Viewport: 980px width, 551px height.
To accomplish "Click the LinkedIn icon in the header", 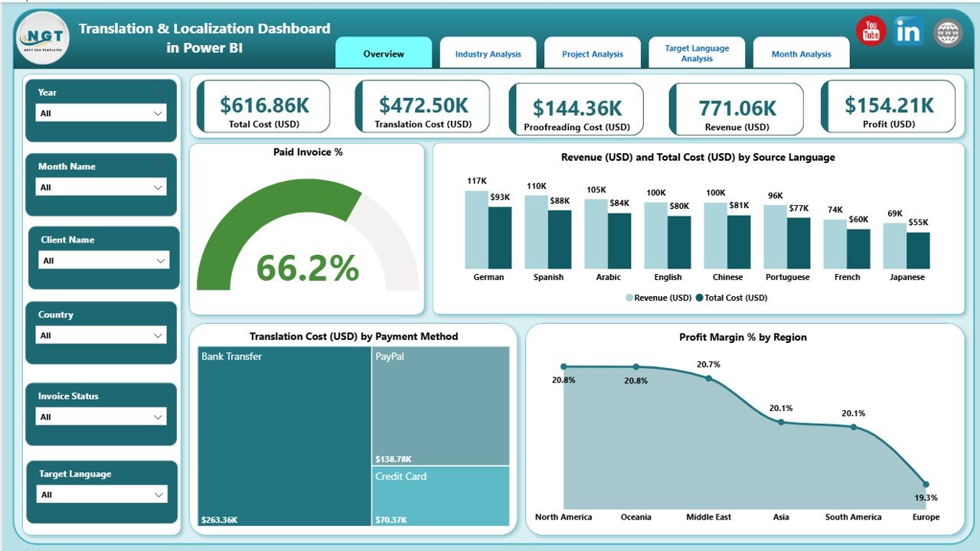I will coord(908,32).
